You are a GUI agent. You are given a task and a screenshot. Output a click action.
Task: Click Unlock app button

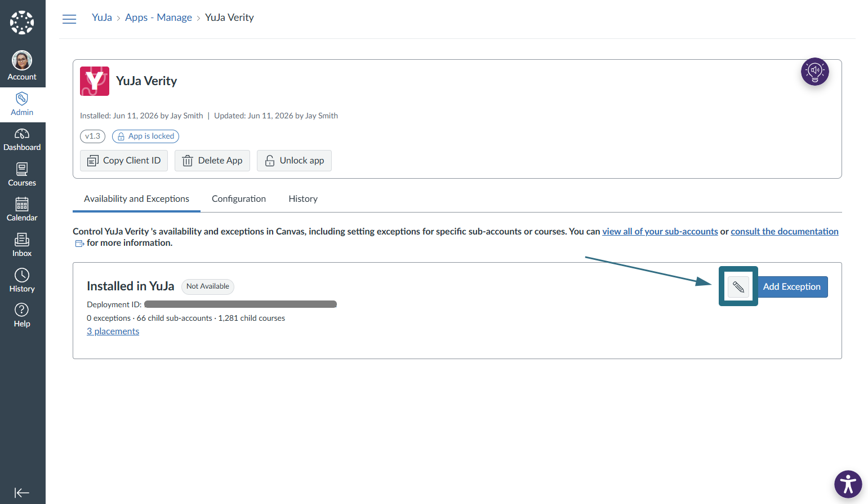point(294,161)
